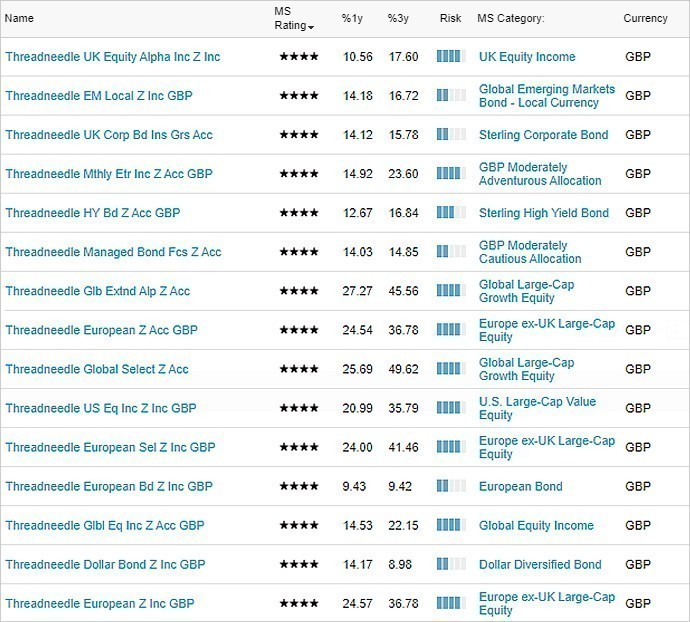The width and height of the screenshot is (690, 622).
Task: Open UK Equity Income category
Action: tap(527, 57)
